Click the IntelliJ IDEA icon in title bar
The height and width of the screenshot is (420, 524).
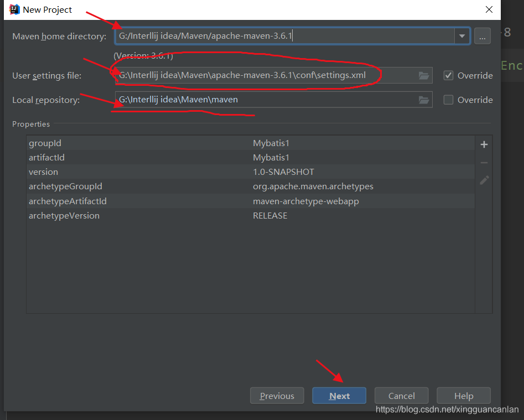(x=14, y=10)
